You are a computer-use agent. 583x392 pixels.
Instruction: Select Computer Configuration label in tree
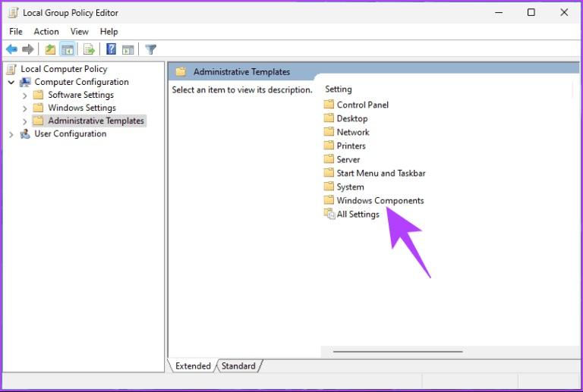click(81, 82)
